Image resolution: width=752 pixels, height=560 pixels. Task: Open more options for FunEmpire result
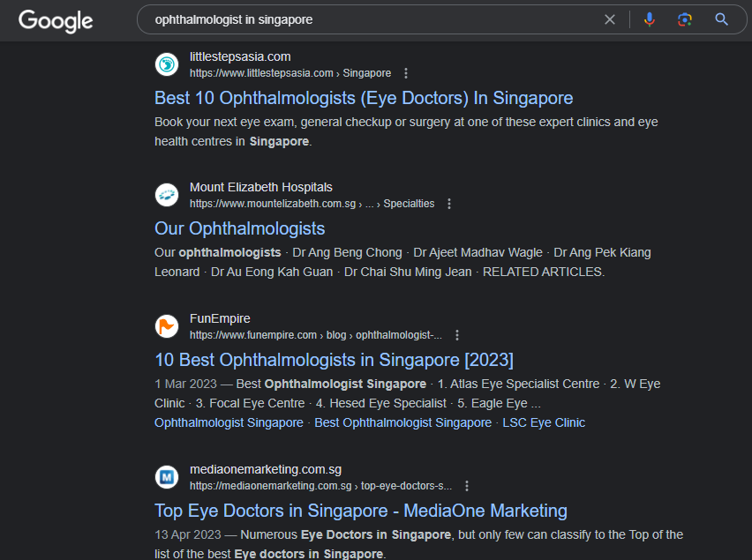coord(457,335)
